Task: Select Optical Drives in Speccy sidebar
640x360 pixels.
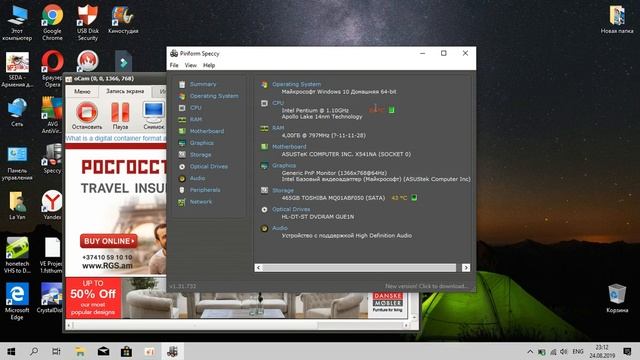Action: tap(209, 167)
